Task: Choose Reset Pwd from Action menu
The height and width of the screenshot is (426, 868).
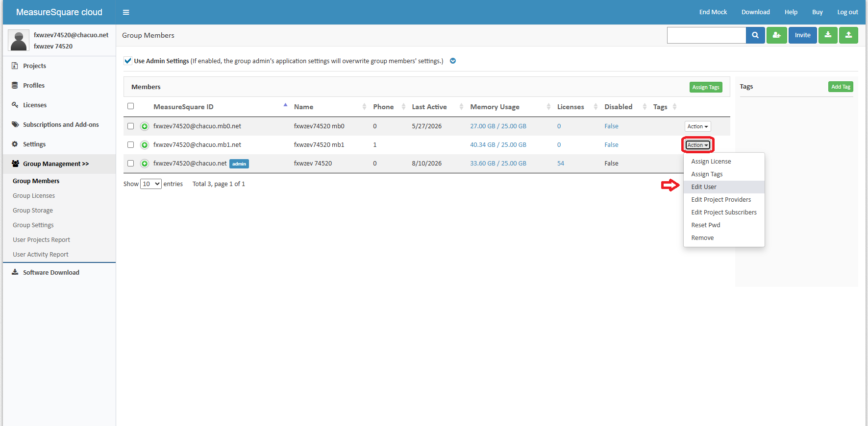Action: coord(724,225)
